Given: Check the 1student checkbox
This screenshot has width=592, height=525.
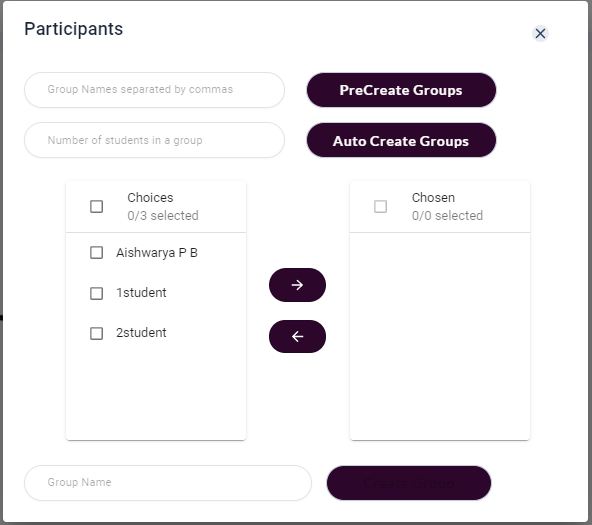Looking at the screenshot, I should pyautogui.click(x=96, y=293).
